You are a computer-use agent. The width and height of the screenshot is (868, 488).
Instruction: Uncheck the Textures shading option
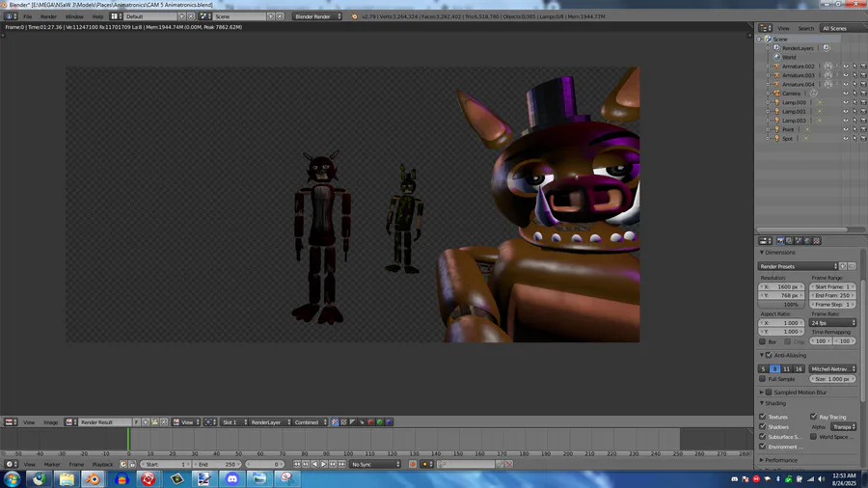(x=762, y=417)
